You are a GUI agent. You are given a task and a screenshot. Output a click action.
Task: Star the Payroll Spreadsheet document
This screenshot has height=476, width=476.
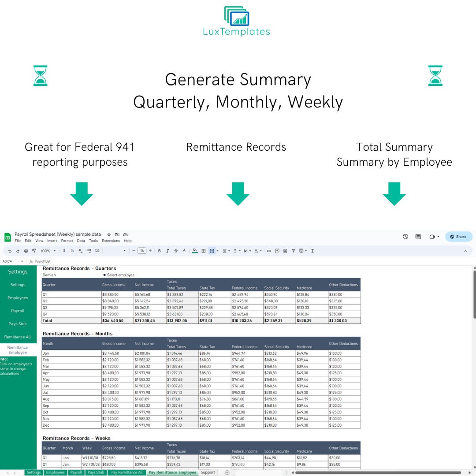(109, 234)
